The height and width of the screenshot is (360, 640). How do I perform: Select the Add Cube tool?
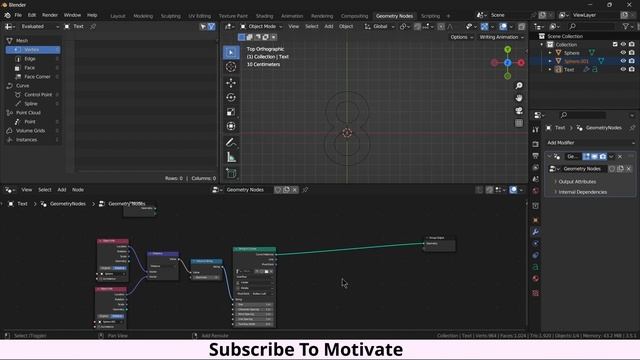pos(231,173)
